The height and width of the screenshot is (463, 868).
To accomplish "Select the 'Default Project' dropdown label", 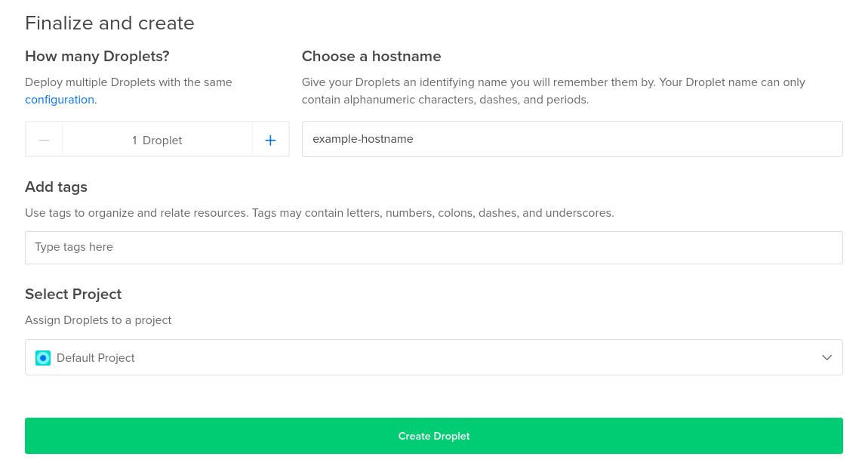I will pos(96,358).
